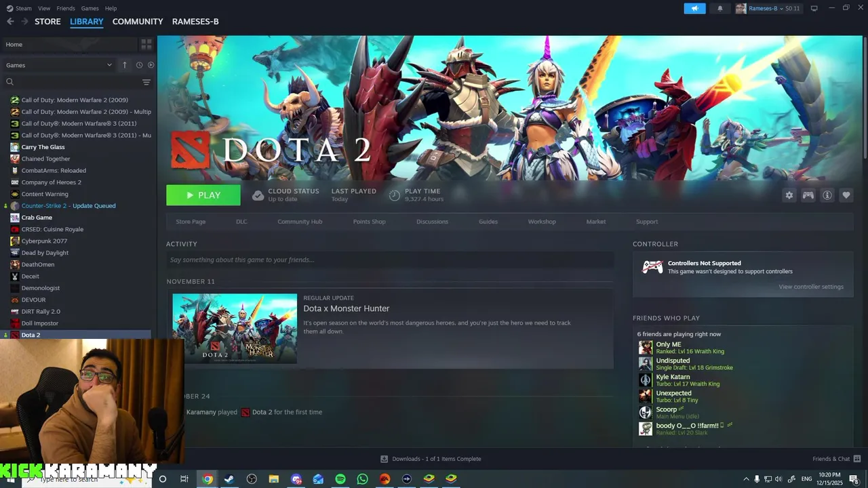Open the Games menu
This screenshot has width=868, height=488.
(x=90, y=8)
